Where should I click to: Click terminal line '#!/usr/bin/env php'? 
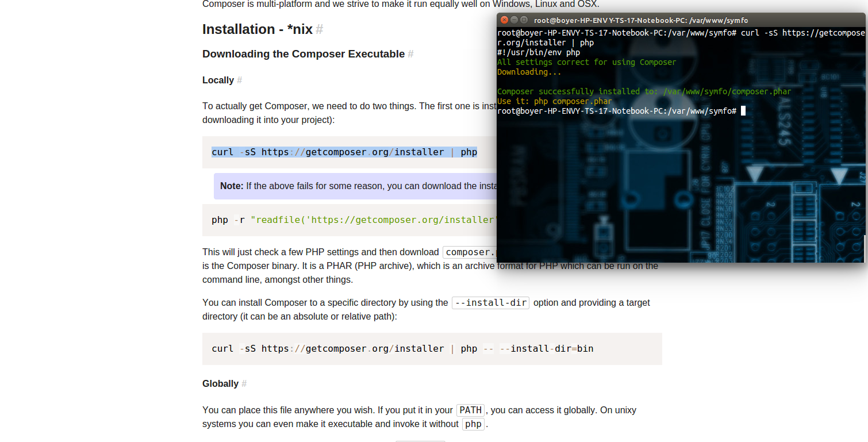[539, 52]
